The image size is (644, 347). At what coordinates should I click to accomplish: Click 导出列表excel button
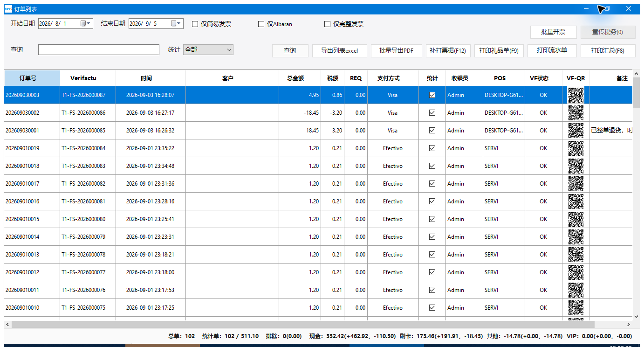pos(340,50)
